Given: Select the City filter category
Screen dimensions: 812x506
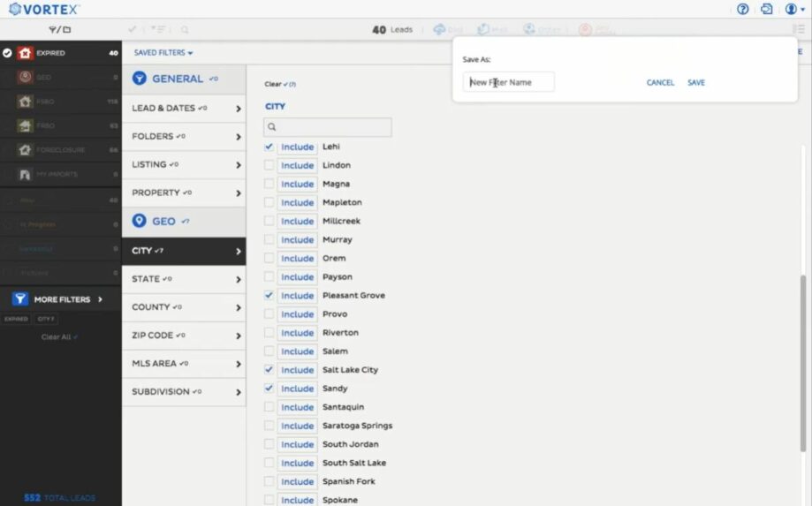Looking at the screenshot, I should pyautogui.click(x=184, y=251).
